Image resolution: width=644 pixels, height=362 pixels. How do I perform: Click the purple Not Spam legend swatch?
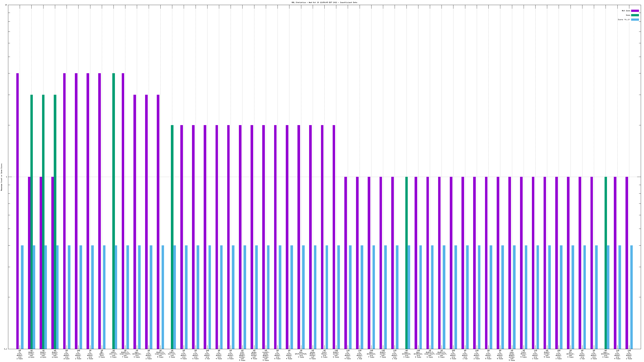[x=635, y=11]
